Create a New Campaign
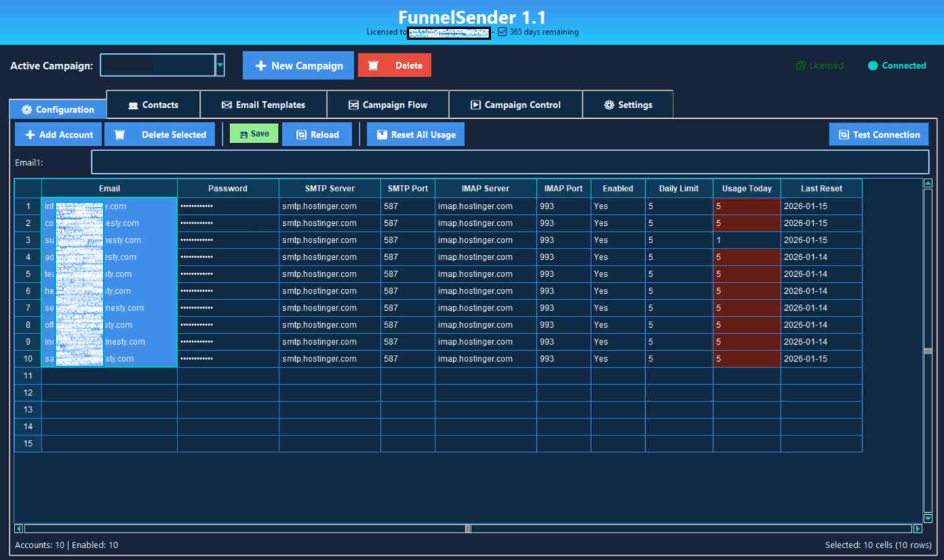The height and width of the screenshot is (560, 944). (x=298, y=65)
